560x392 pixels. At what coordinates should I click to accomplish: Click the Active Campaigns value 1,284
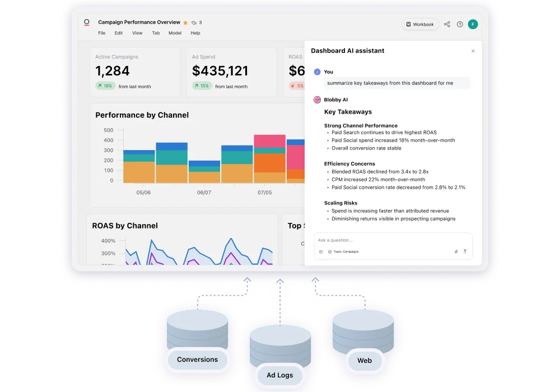coord(113,71)
